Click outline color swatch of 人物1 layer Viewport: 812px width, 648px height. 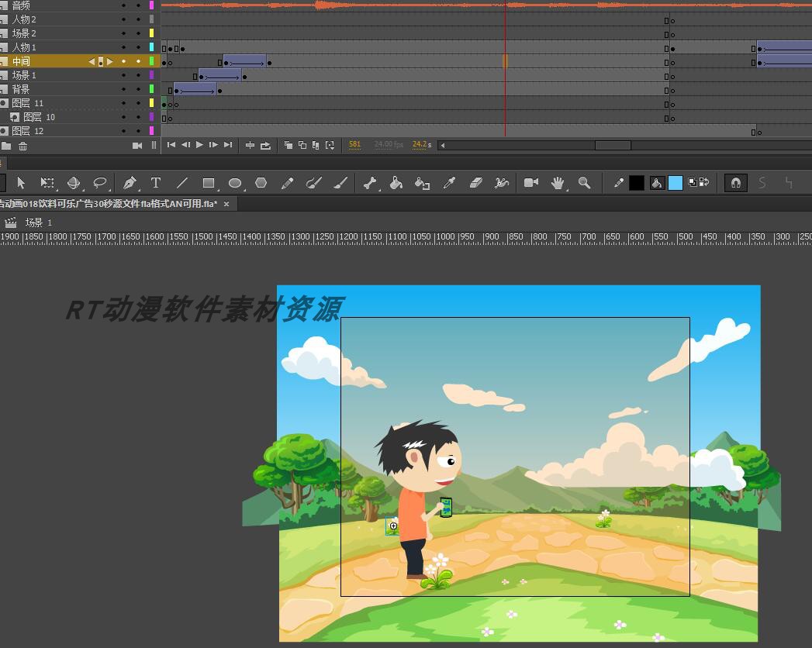(x=152, y=47)
